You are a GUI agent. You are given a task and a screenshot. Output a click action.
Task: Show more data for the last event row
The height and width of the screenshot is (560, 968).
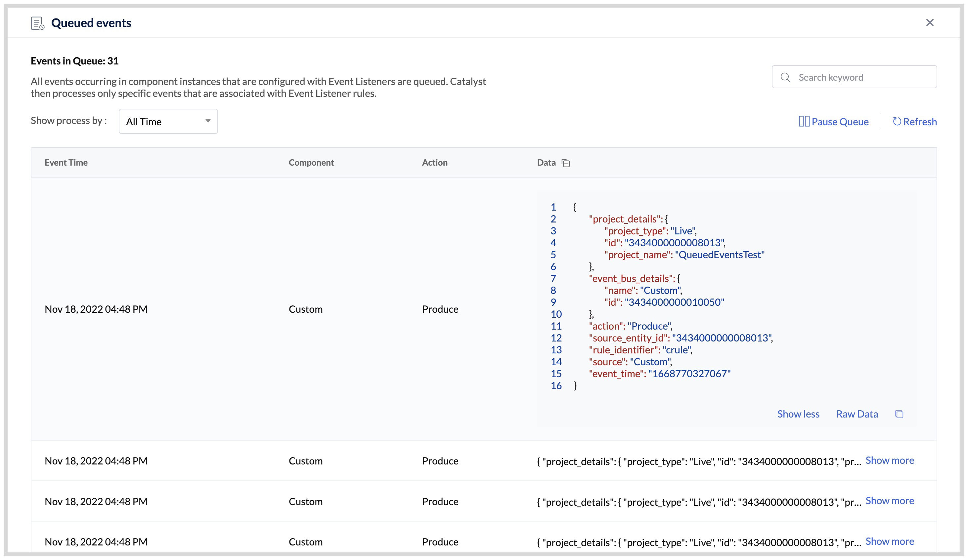pos(890,541)
